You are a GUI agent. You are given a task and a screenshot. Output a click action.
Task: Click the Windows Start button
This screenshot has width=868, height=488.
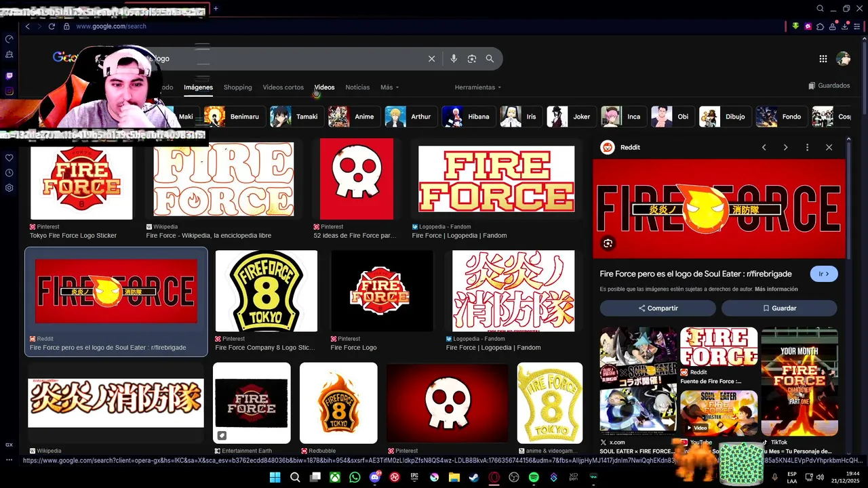point(275,477)
